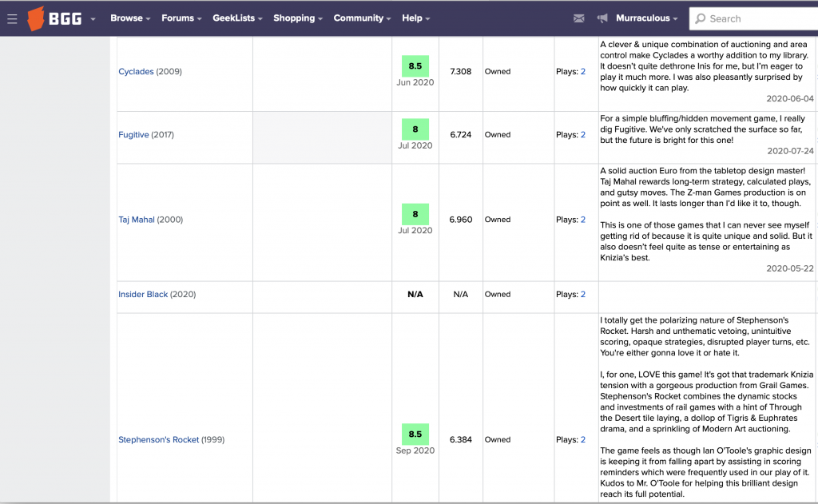Image resolution: width=818 pixels, height=504 pixels.
Task: Click the 8.5 rating badge for Stephenson's Rocket
Action: tap(415, 434)
